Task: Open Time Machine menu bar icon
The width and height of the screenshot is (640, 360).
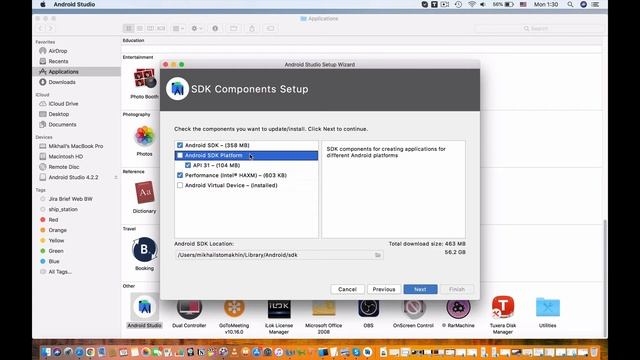Action: [x=458, y=4]
